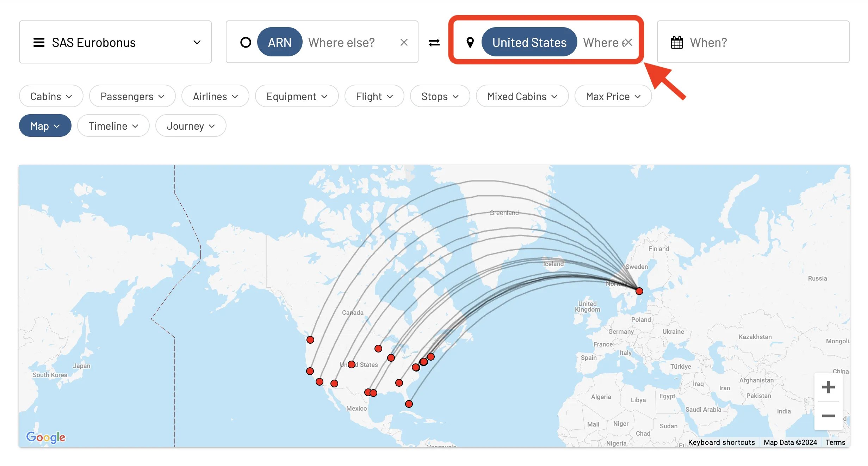The height and width of the screenshot is (466, 868).
Task: Click the Algeria label on the map
Action: pos(601,397)
